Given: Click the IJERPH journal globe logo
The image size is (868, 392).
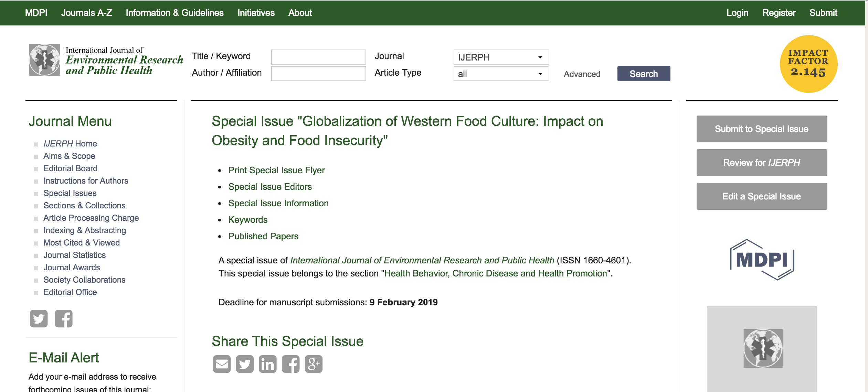Looking at the screenshot, I should tap(44, 60).
